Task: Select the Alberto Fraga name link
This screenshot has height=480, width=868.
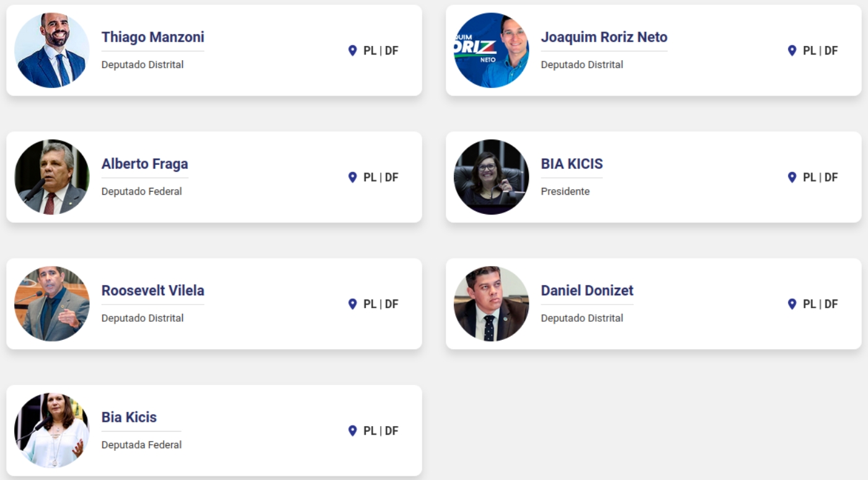Action: pyautogui.click(x=144, y=164)
